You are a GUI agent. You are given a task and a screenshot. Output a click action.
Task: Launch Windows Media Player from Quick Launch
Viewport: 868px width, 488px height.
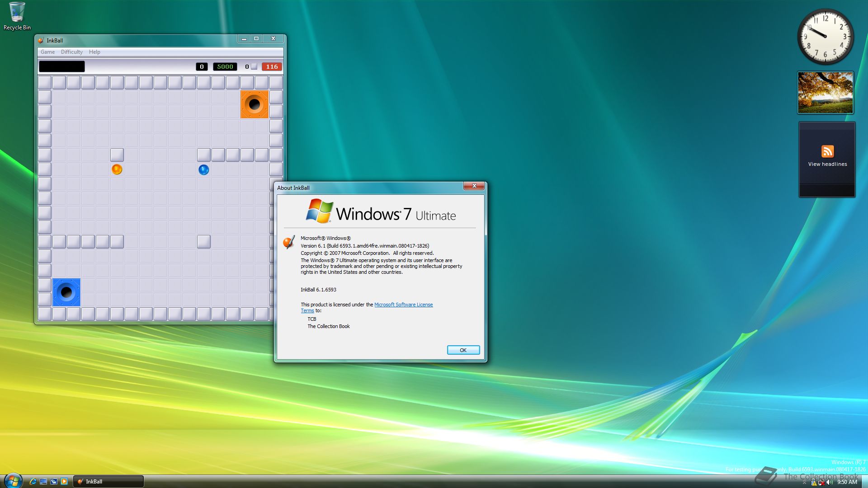pos(64,481)
